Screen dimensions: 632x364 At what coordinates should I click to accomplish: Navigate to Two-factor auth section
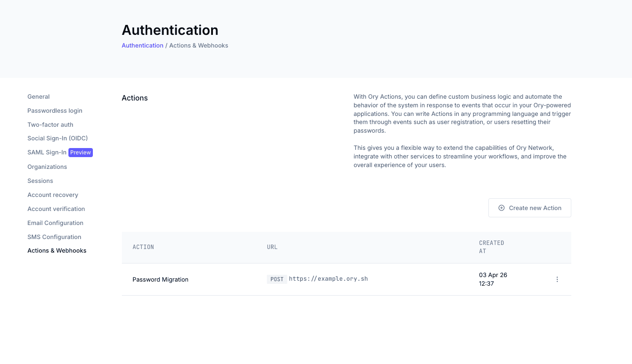pos(50,125)
